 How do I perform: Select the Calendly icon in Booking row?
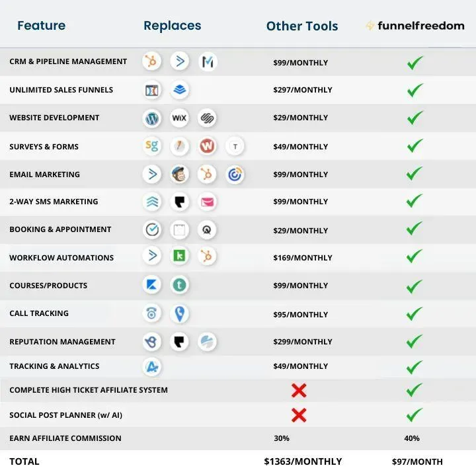[152, 229]
